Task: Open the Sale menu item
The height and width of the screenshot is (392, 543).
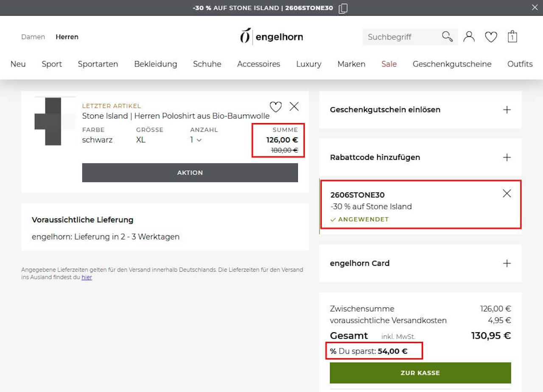Action: pyautogui.click(x=389, y=64)
